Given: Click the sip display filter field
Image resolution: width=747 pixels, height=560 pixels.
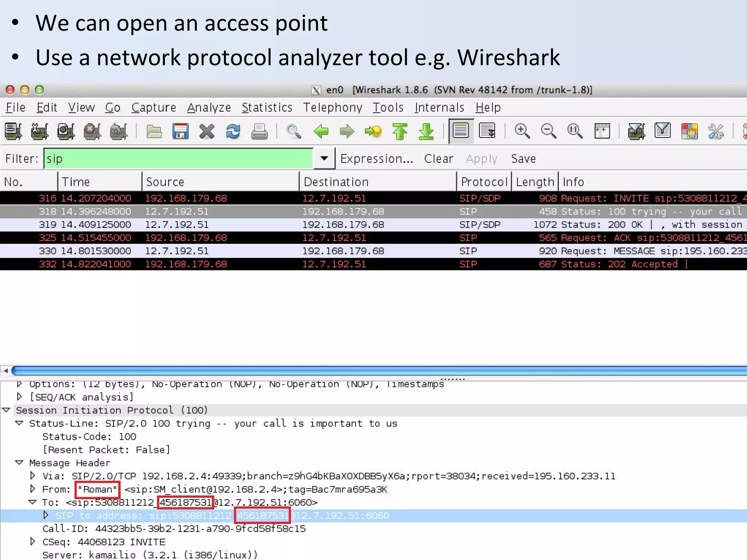Looking at the screenshot, I should [x=178, y=159].
